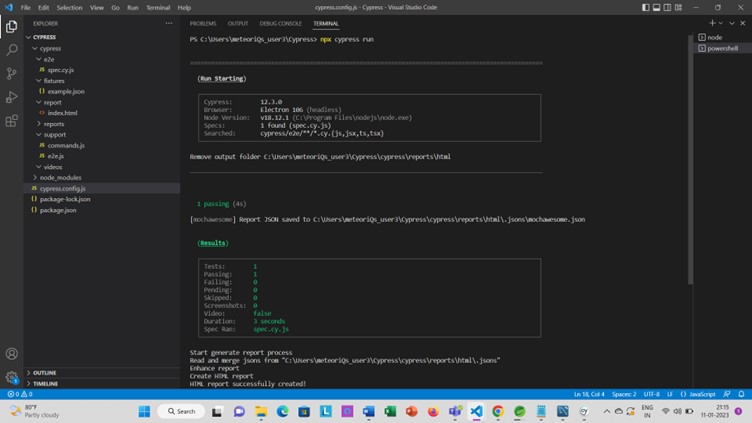Collapse the support folder

tap(39, 135)
